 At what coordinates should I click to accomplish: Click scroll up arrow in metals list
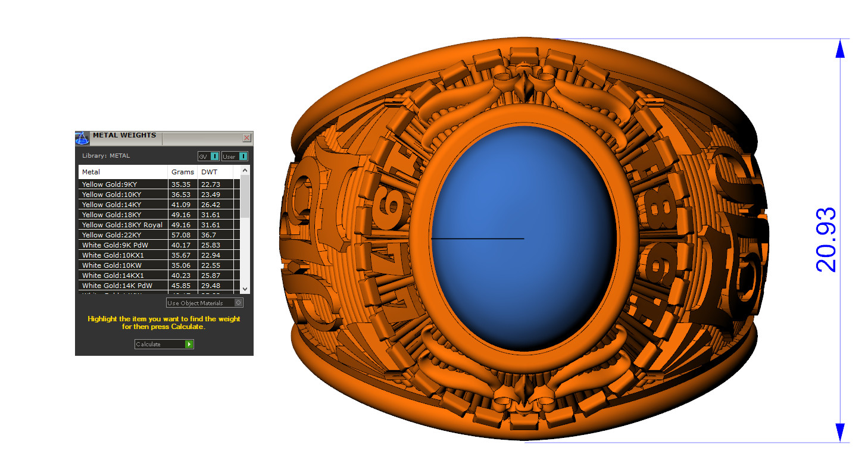(x=245, y=171)
